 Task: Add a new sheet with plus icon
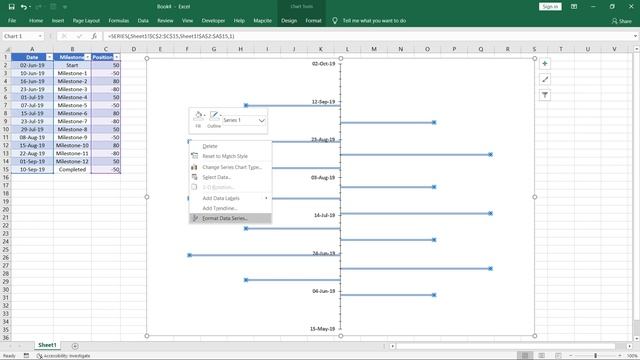click(x=75, y=346)
